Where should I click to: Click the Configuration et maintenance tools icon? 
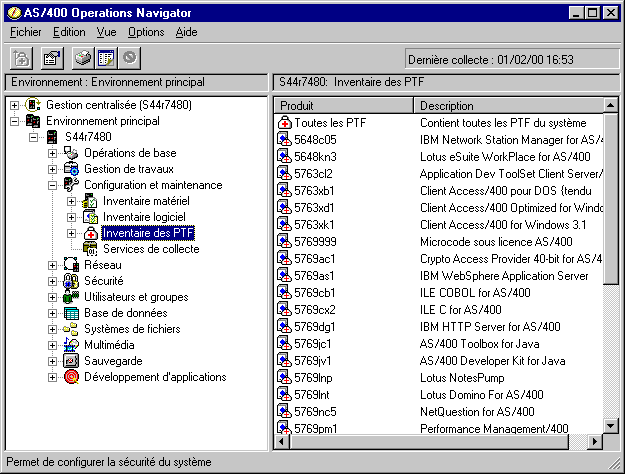(x=71, y=185)
